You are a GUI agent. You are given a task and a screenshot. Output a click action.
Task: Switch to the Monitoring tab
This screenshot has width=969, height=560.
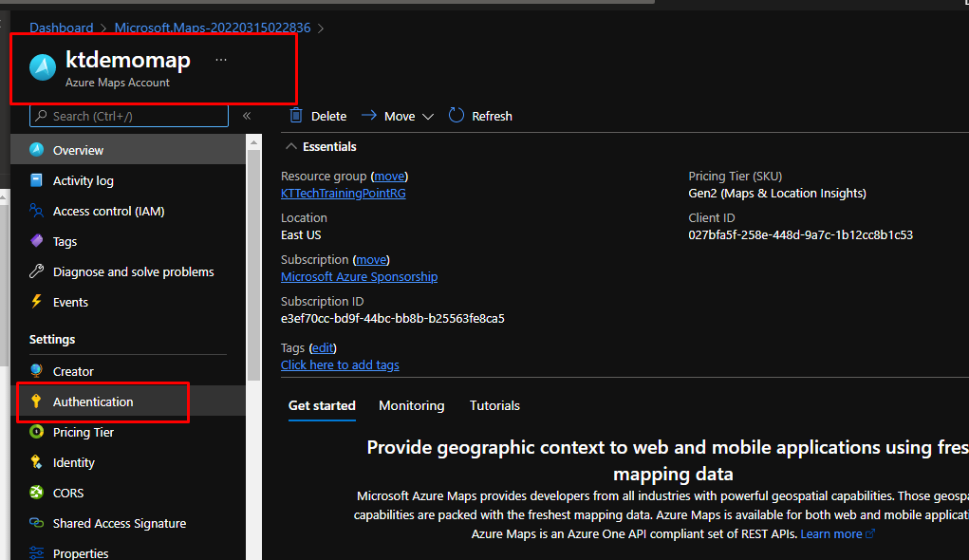click(412, 405)
